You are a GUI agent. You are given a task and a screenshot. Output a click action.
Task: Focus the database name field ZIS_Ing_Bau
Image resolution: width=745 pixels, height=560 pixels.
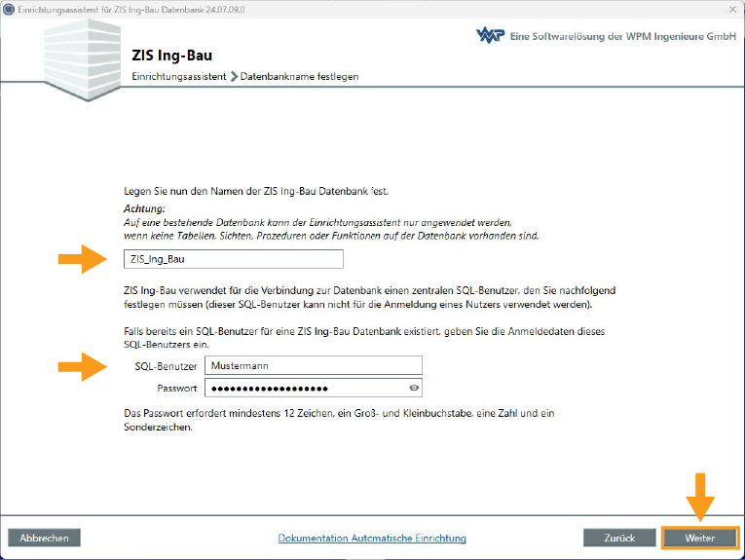[234, 259]
